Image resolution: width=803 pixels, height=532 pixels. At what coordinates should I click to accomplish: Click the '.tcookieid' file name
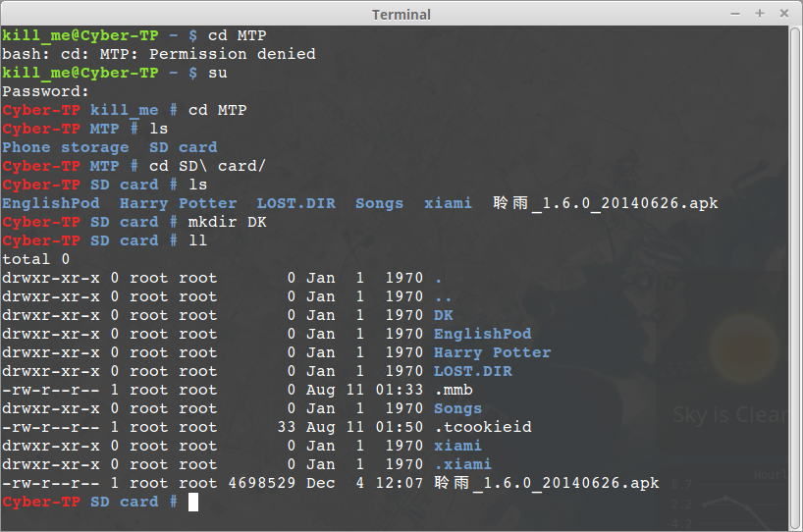483,427
